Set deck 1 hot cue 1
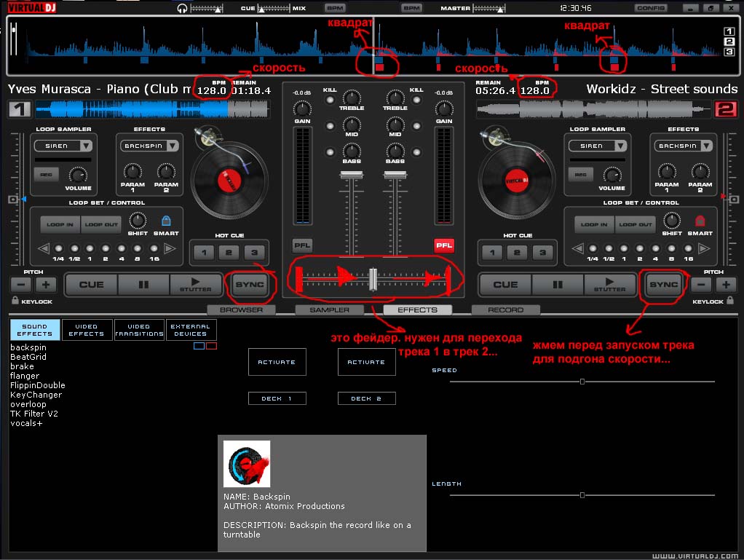 tap(204, 253)
